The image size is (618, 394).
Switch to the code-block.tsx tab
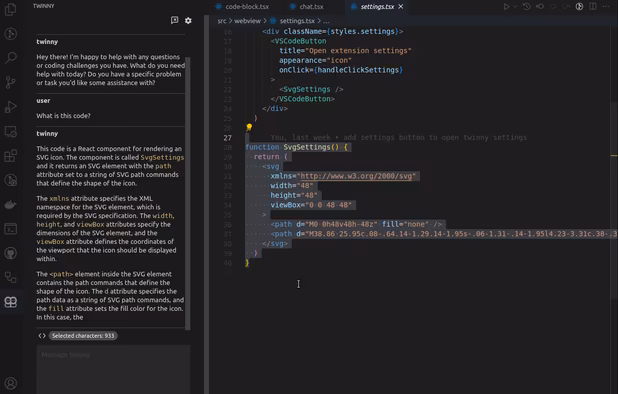pyautogui.click(x=242, y=7)
